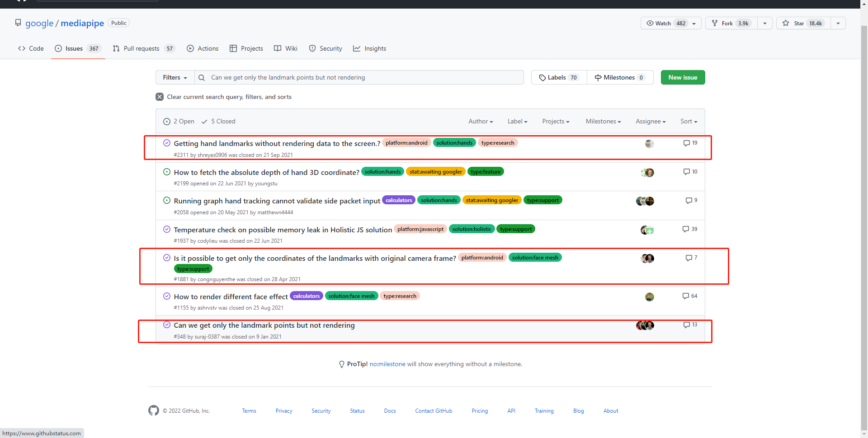Click the ProTip lightbulb icon
Screen dimensions: 868x438
pos(341,364)
